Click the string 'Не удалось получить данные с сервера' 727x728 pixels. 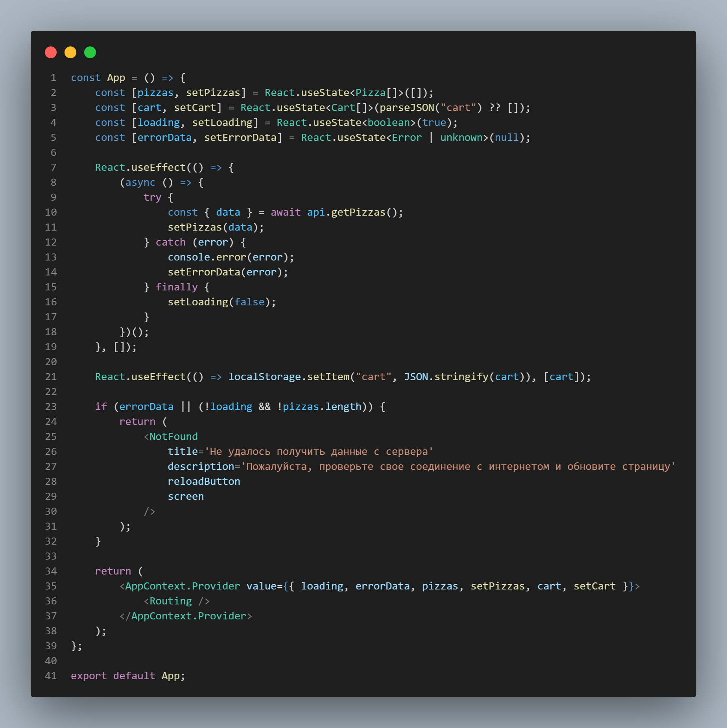(x=319, y=452)
